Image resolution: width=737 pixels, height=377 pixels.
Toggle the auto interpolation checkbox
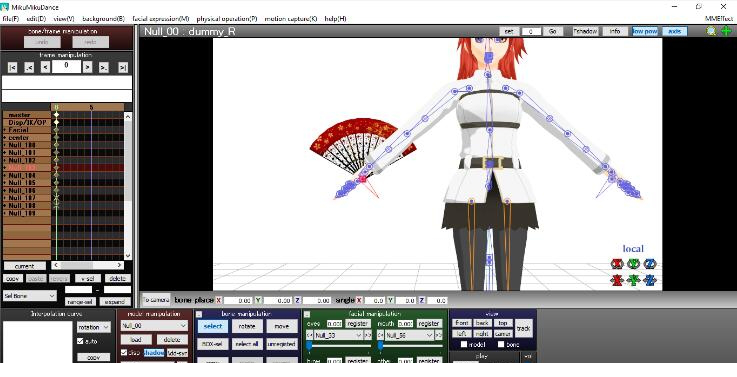pos(80,341)
